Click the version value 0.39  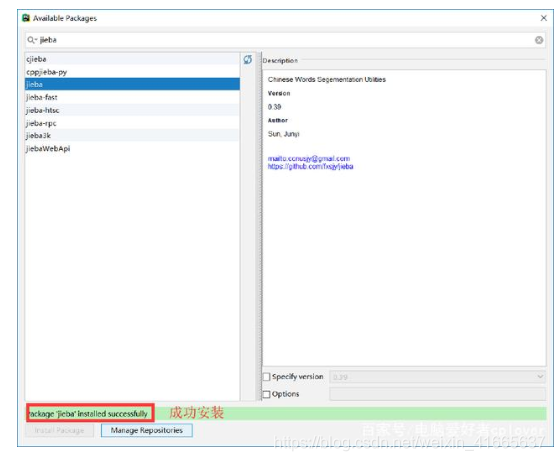coord(274,107)
